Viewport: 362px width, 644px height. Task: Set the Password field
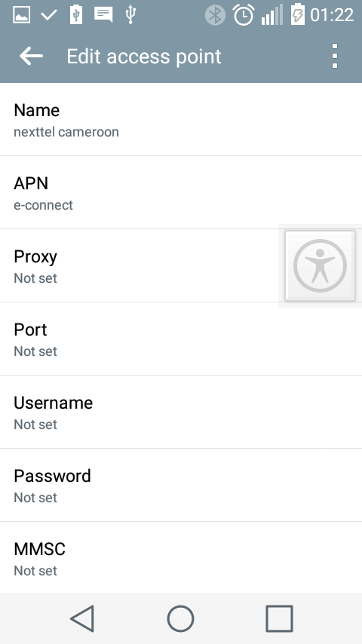coord(181,485)
